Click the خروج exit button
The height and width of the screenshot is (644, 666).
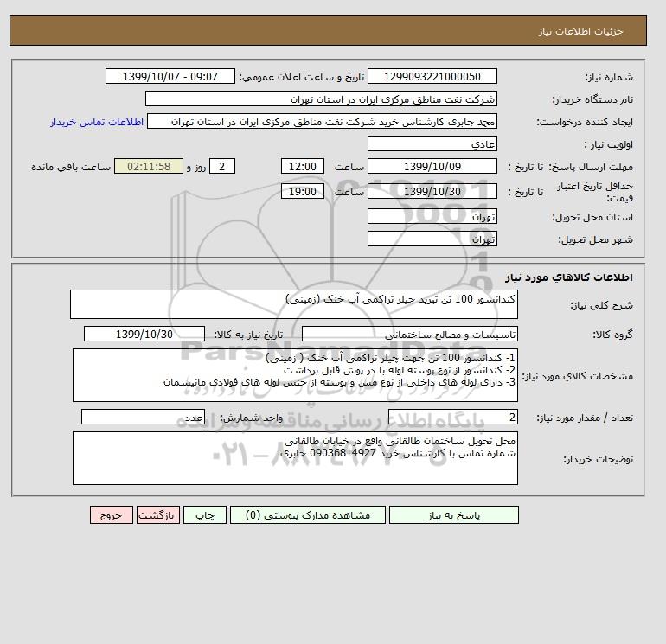click(112, 514)
